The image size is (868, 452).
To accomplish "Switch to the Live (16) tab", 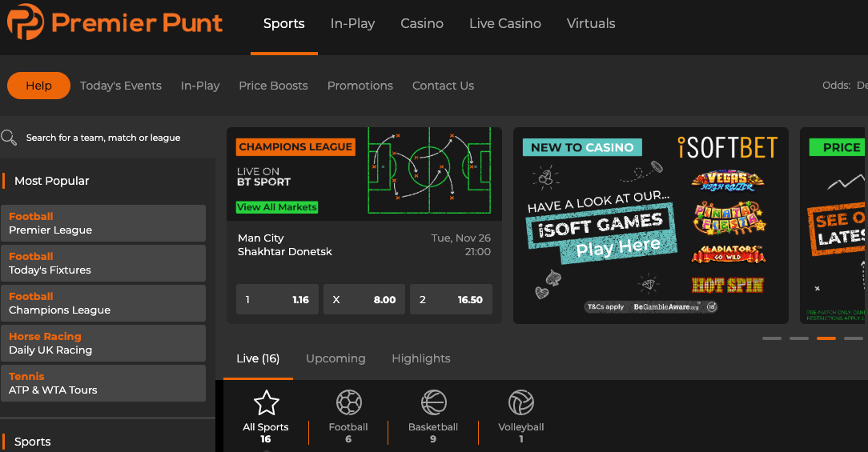I will [258, 358].
